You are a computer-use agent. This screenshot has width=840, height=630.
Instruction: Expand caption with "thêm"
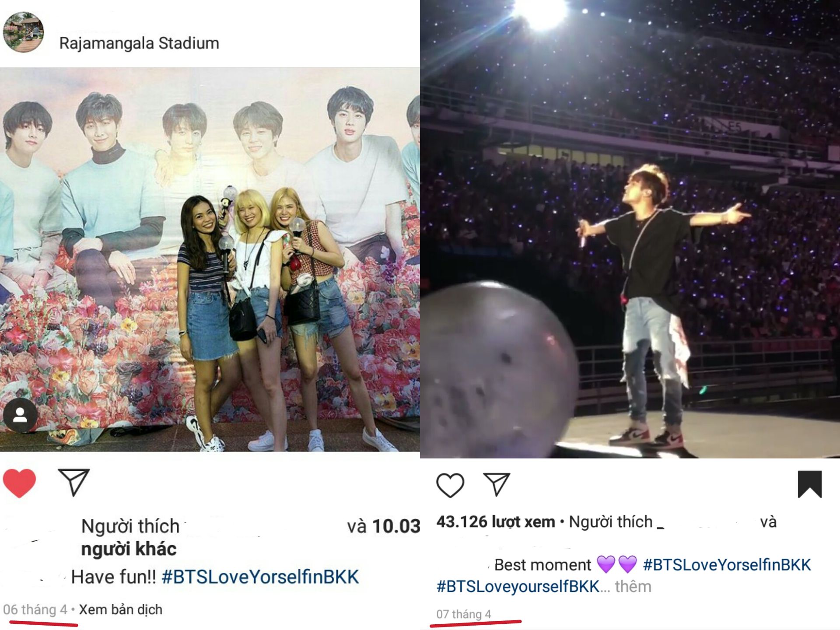coord(633,586)
